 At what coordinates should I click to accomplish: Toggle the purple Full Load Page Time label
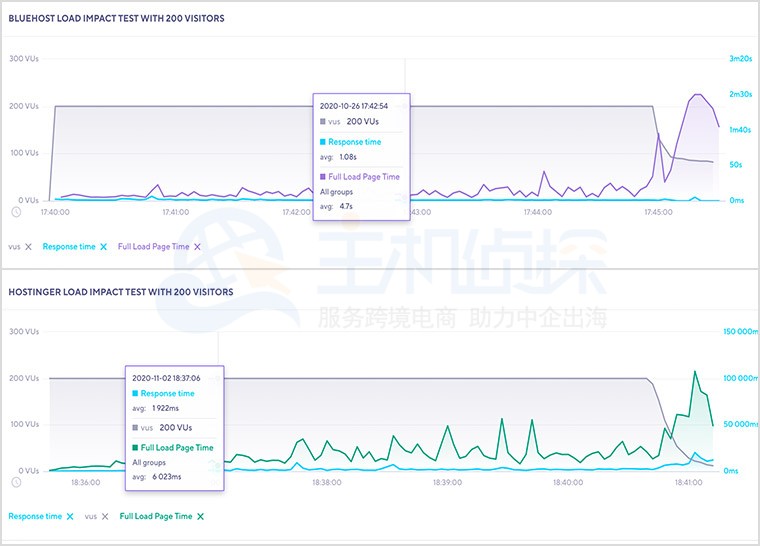(153, 246)
